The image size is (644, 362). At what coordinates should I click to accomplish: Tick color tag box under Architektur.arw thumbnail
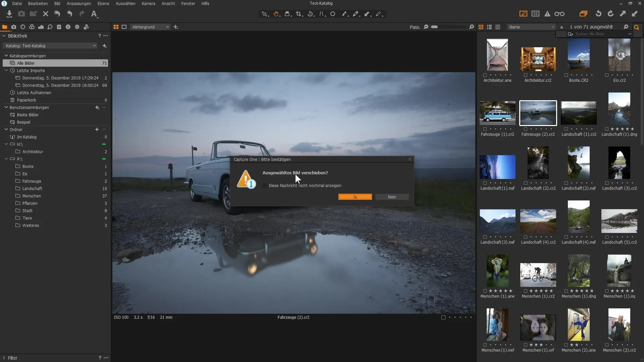[485, 75]
